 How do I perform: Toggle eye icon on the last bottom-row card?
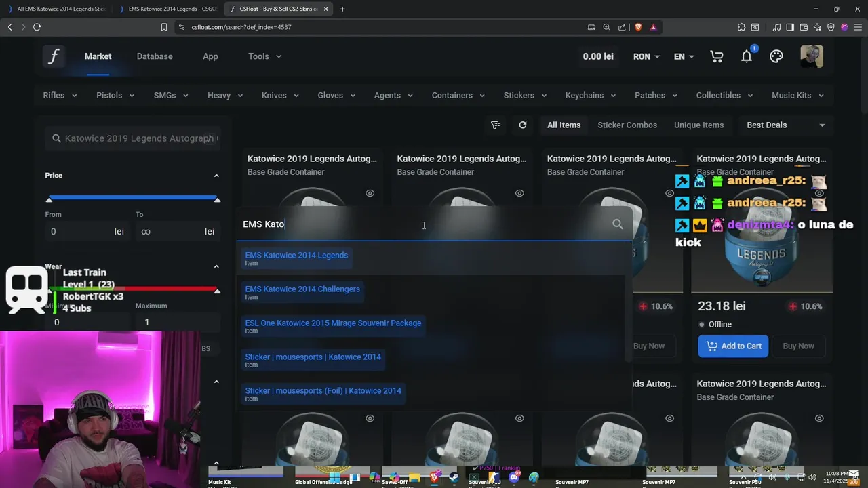pos(819,418)
